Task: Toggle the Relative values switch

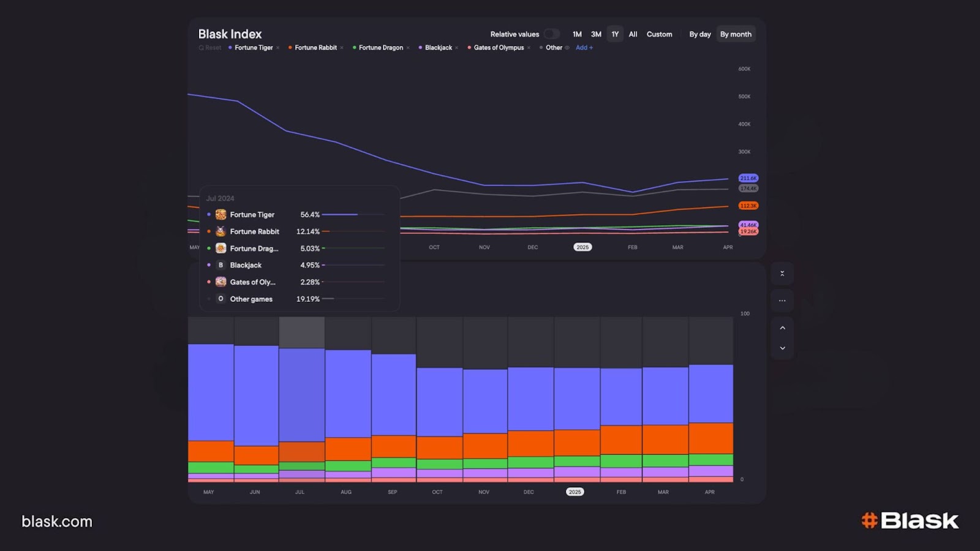Action: [x=551, y=34]
